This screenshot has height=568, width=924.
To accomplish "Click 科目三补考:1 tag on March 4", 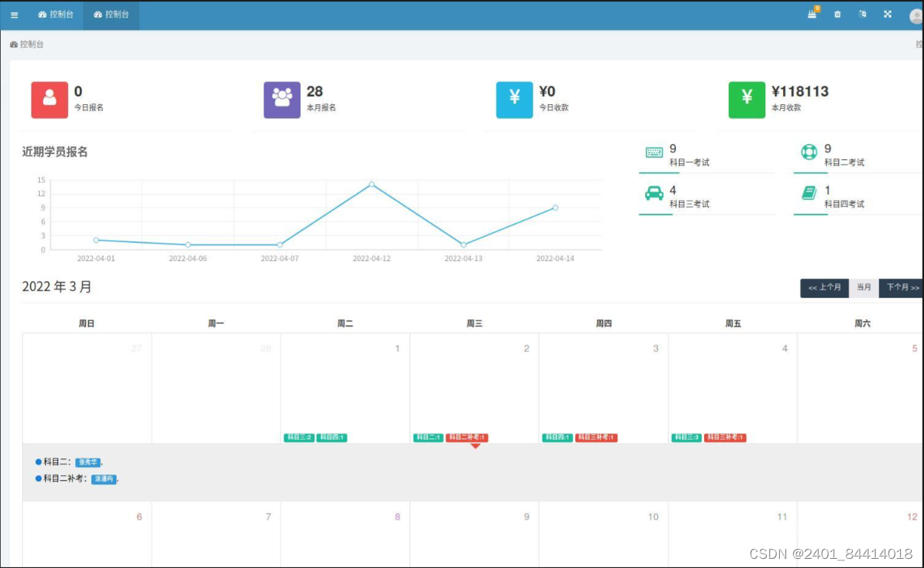I will point(725,438).
